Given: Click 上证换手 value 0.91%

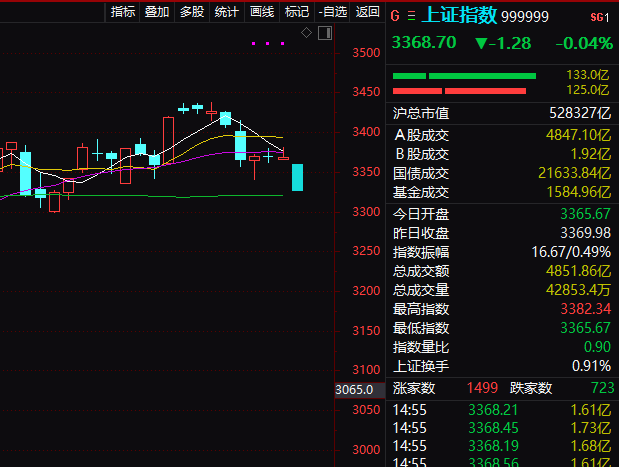Looking at the screenshot, I should [591, 366].
